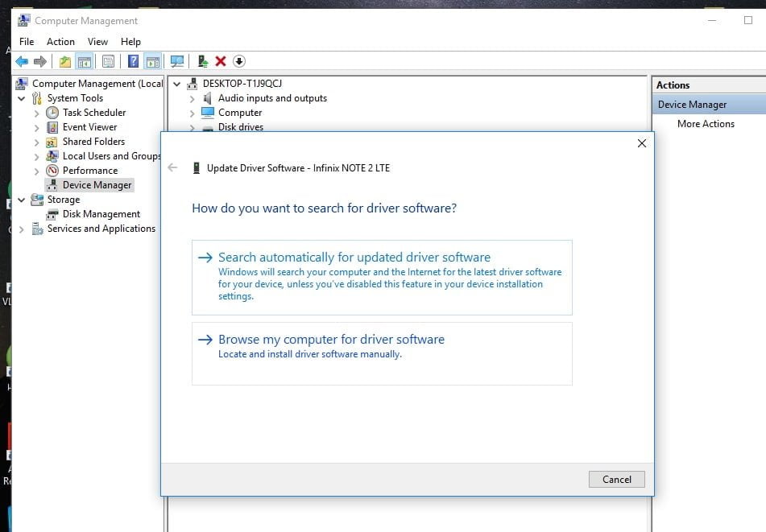Click the Computer Management window title text
The width and height of the screenshot is (766, 532).
[x=86, y=21]
